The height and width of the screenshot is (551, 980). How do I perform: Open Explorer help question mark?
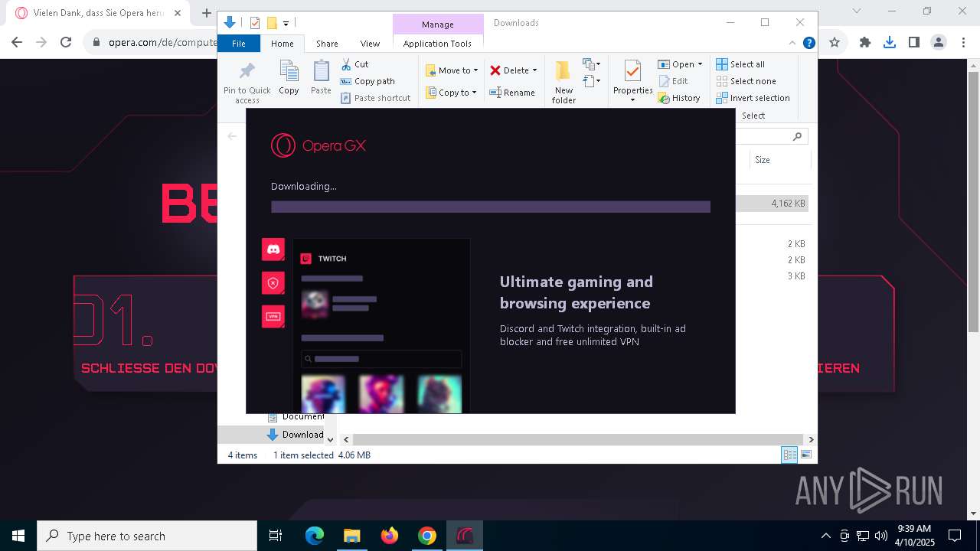point(808,44)
